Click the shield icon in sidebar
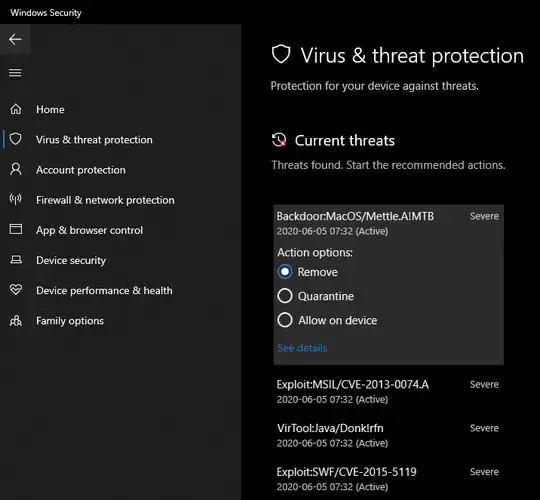This screenshot has height=500, width=540. click(15, 139)
